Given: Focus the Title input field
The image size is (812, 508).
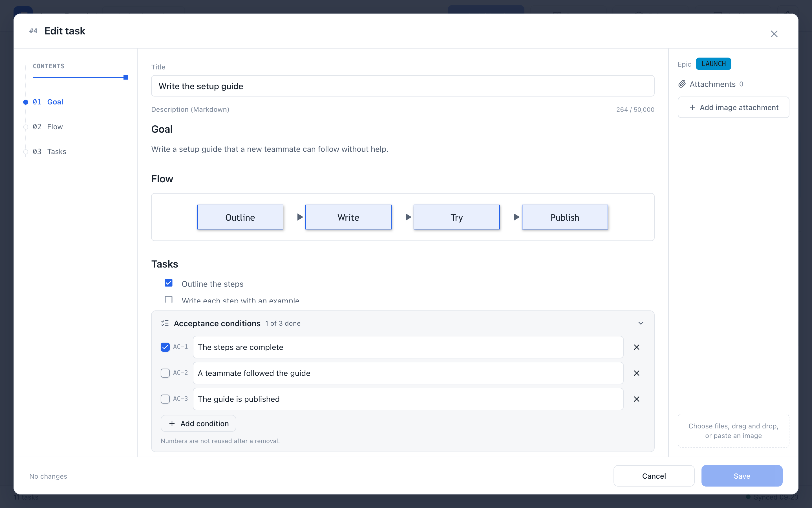Looking at the screenshot, I should point(403,86).
